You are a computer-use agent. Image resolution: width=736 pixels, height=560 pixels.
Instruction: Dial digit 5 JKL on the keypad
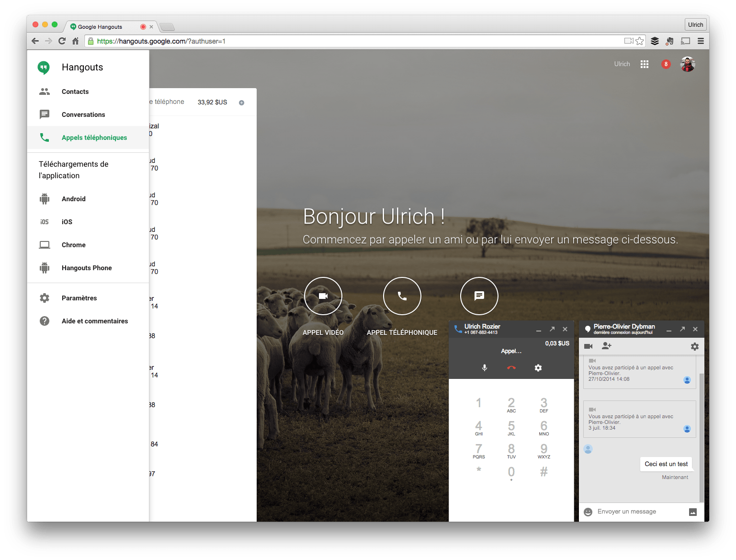[x=511, y=428]
